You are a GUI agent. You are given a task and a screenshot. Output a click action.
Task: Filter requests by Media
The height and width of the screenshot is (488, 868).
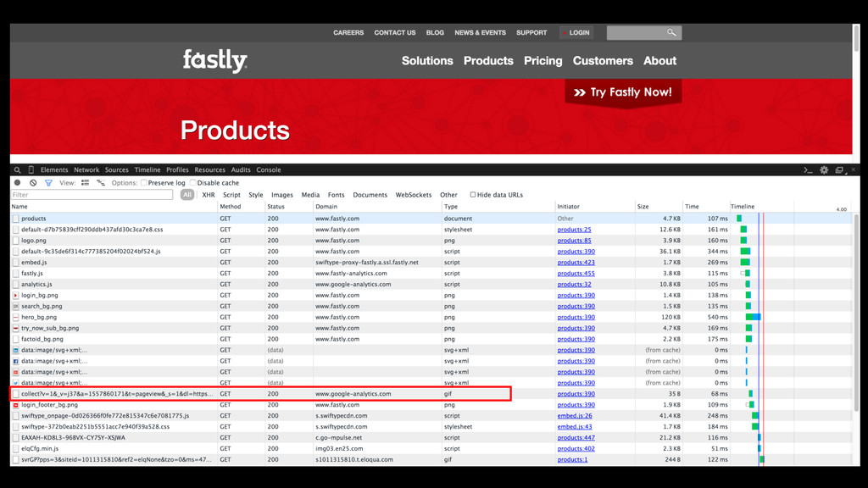click(x=310, y=195)
